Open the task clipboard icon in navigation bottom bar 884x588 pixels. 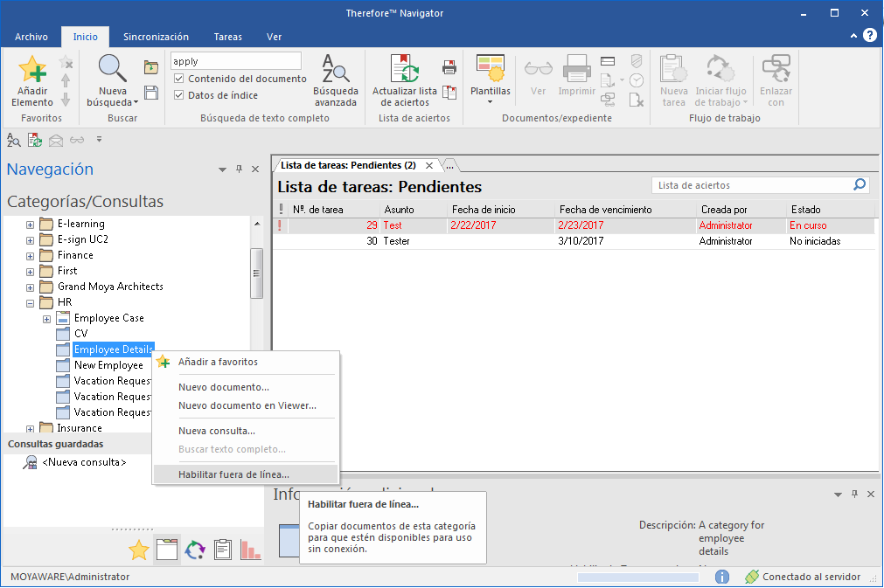[x=223, y=550]
